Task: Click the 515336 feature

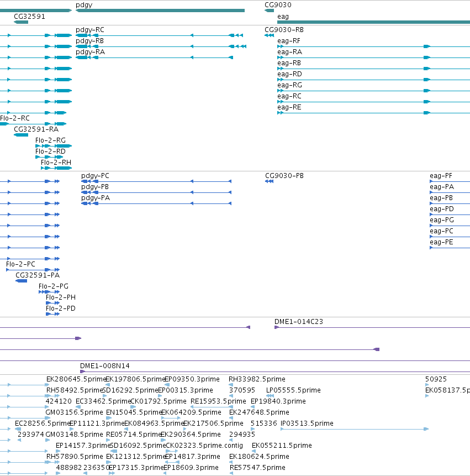Action: click(252, 429)
